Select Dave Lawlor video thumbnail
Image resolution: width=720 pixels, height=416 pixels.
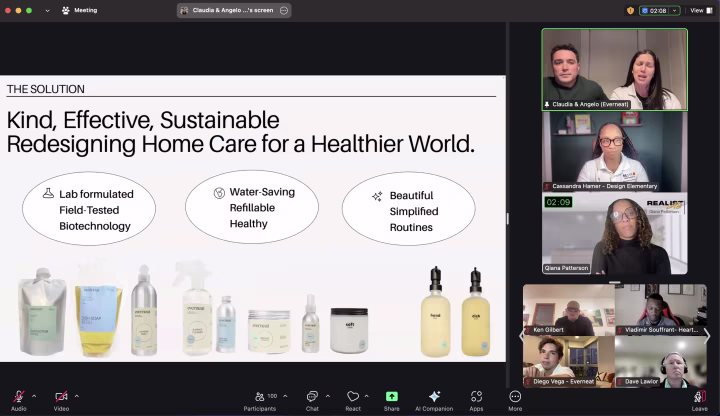coord(661,361)
